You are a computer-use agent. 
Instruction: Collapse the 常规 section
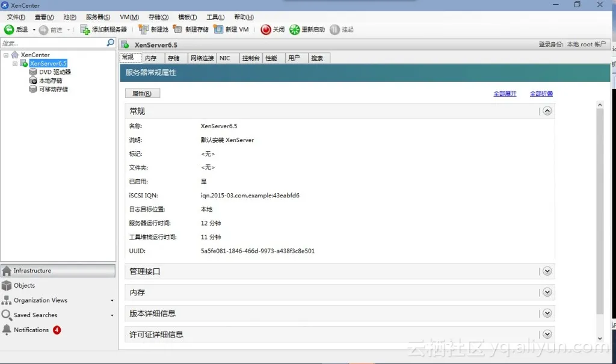pos(547,111)
